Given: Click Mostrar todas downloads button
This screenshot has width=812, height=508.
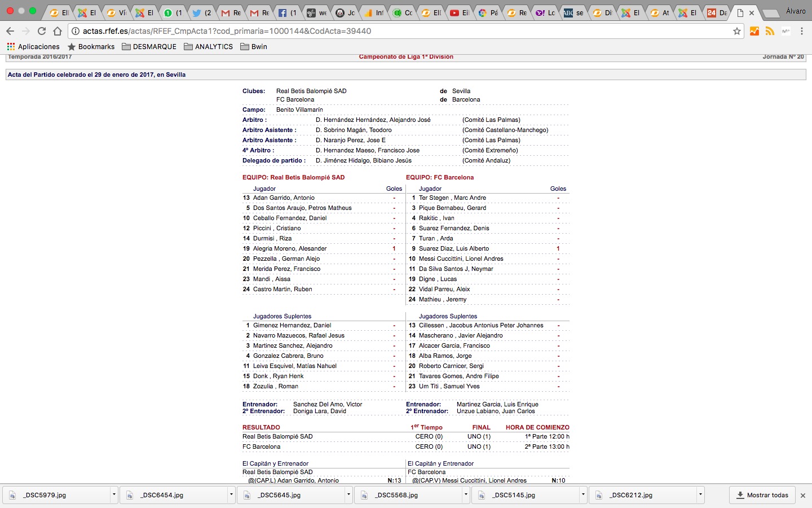Looking at the screenshot, I should coord(762,495).
